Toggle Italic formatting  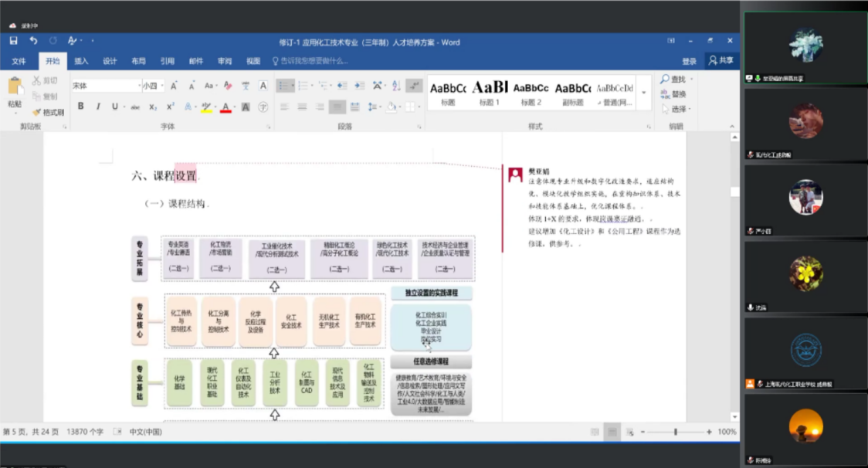click(97, 107)
